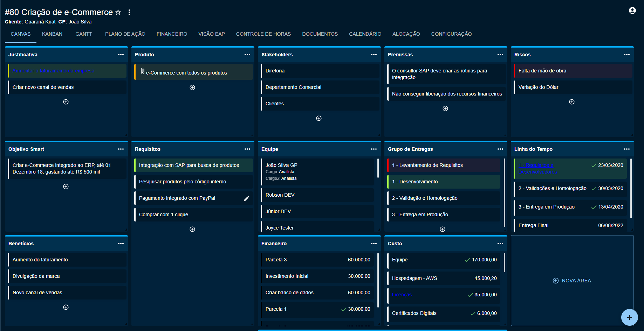Select the João Silva GP card

pos(317,172)
